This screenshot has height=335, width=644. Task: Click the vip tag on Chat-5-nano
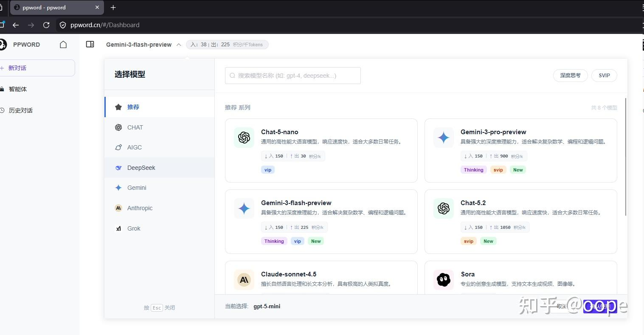268,170
